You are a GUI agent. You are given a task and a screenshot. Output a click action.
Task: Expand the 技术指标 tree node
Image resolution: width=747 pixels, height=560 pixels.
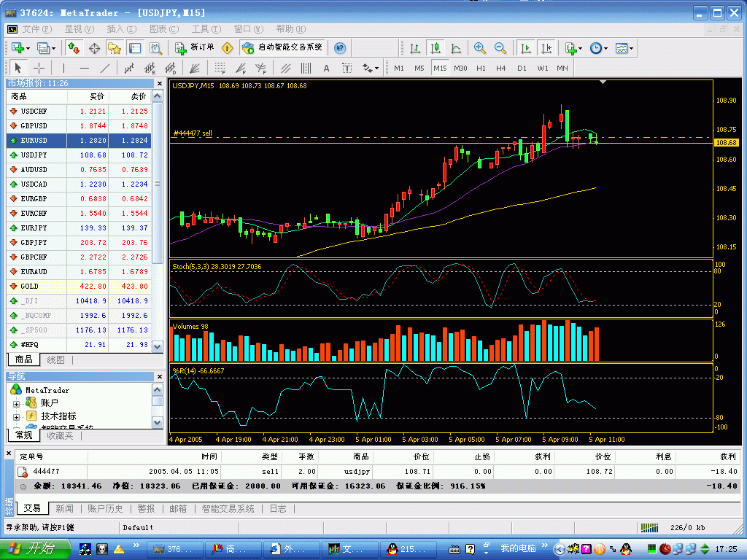point(16,416)
